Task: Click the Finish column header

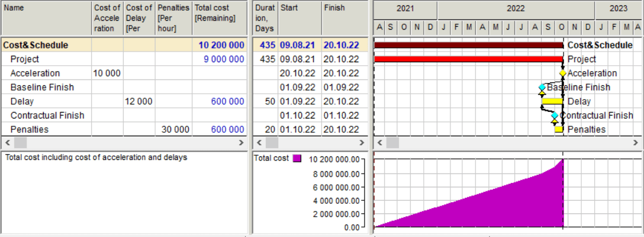Action: pos(344,18)
